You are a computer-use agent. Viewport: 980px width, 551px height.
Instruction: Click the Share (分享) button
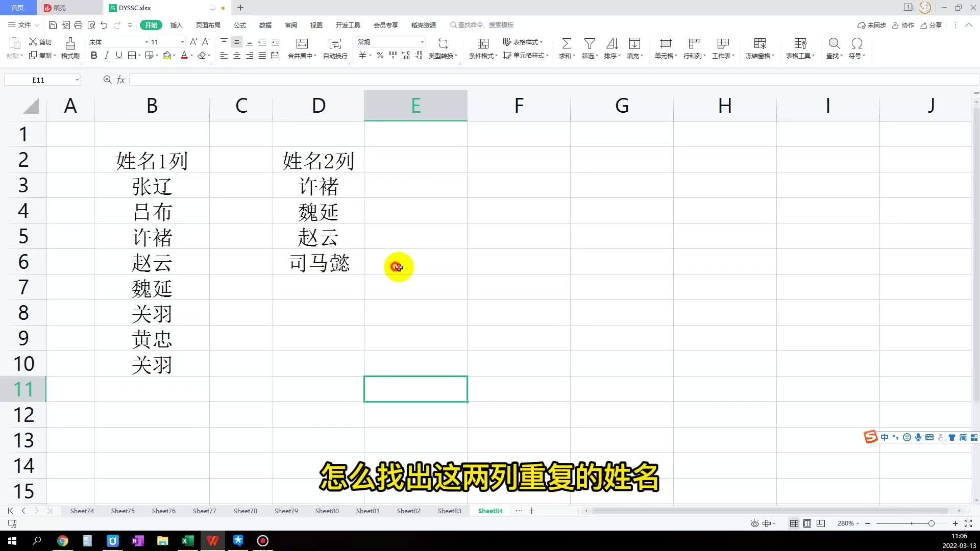[x=930, y=25]
